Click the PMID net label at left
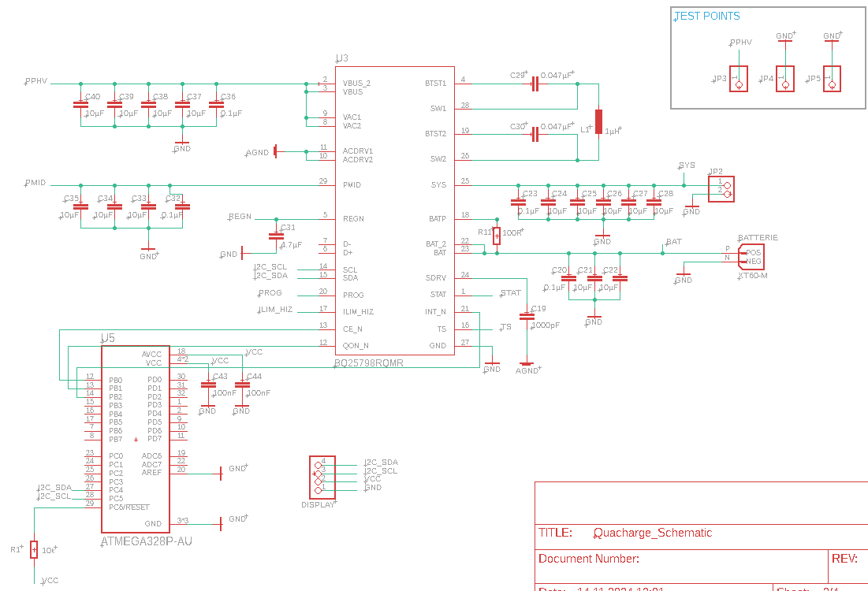This screenshot has height=591, width=868. 35,183
